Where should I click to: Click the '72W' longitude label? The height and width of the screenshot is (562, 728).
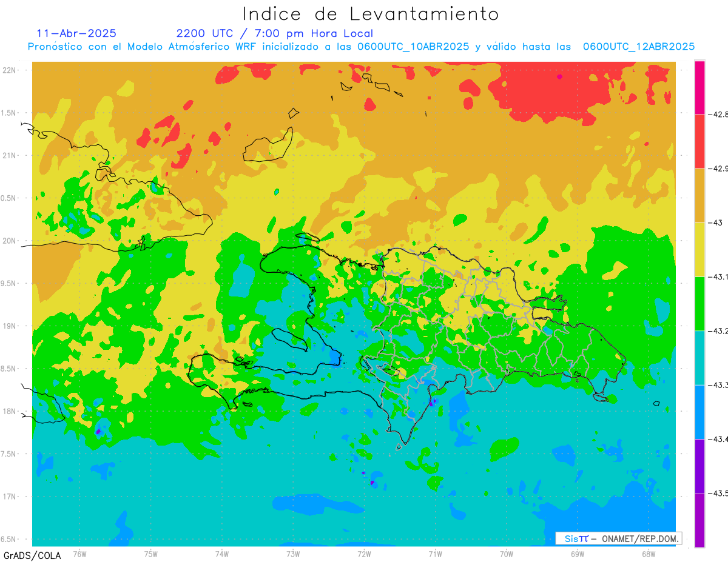pyautogui.click(x=364, y=553)
